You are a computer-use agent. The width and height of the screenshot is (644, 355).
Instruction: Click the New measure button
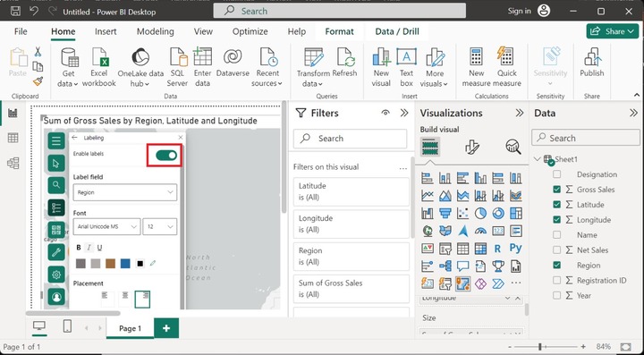[x=476, y=68]
